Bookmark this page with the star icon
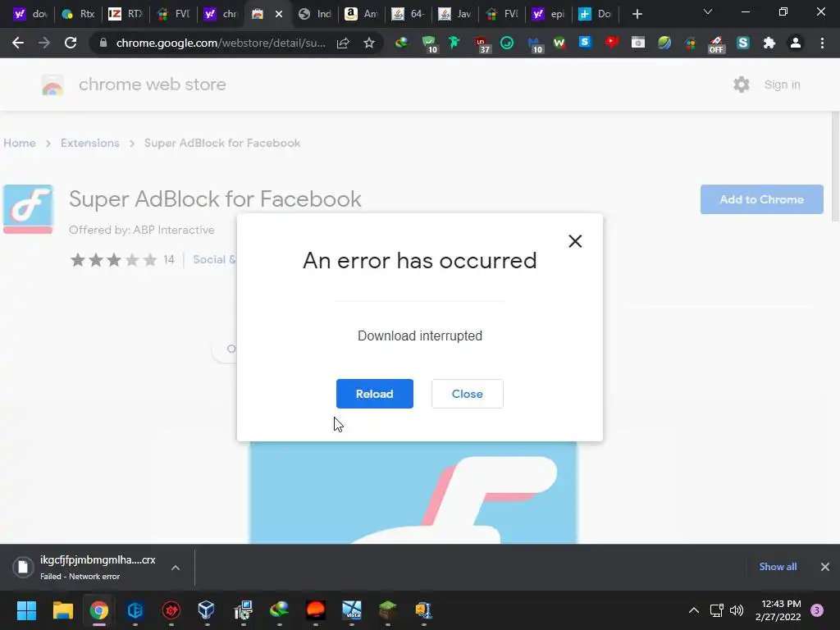 [x=369, y=43]
